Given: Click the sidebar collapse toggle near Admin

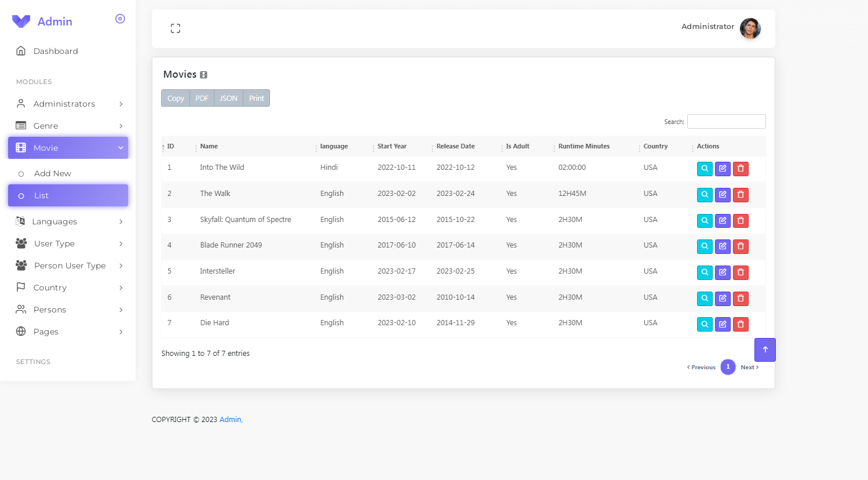Looking at the screenshot, I should tap(120, 19).
